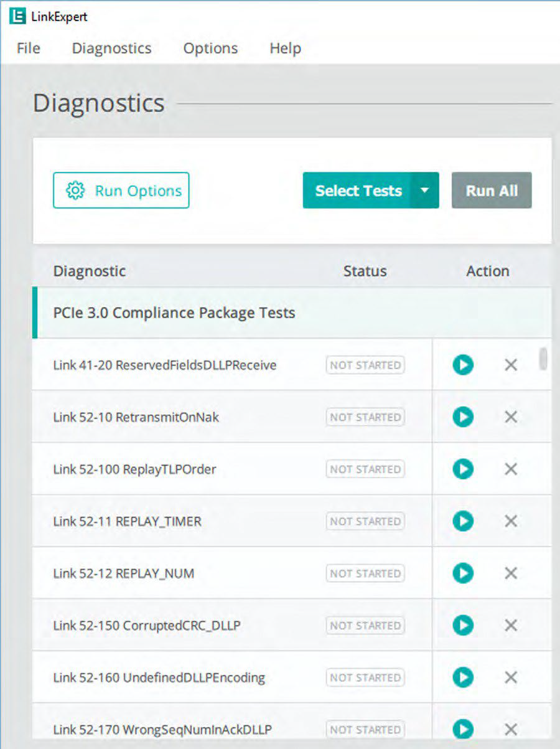
Task: Remove the Link 52-150 CorruptedCRC_DLLP test
Action: point(511,625)
